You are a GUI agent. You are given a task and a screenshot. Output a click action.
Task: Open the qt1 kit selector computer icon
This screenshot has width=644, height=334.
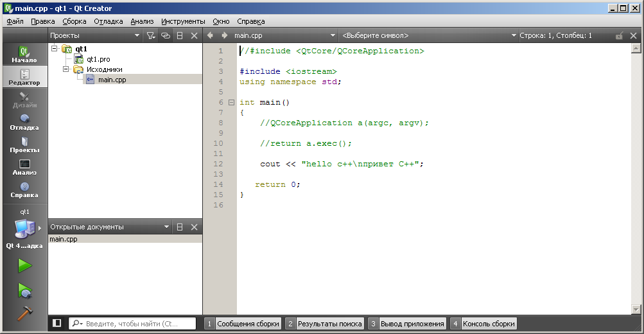[24, 229]
